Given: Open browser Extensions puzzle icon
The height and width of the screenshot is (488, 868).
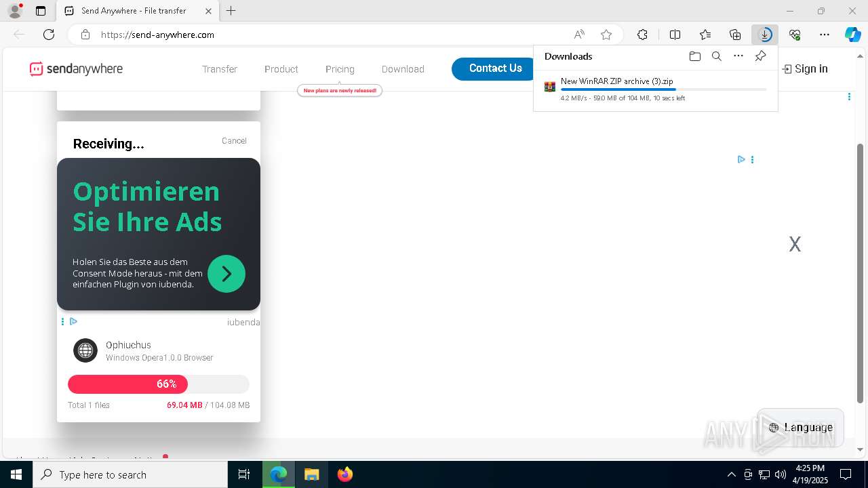Looking at the screenshot, I should click(642, 35).
